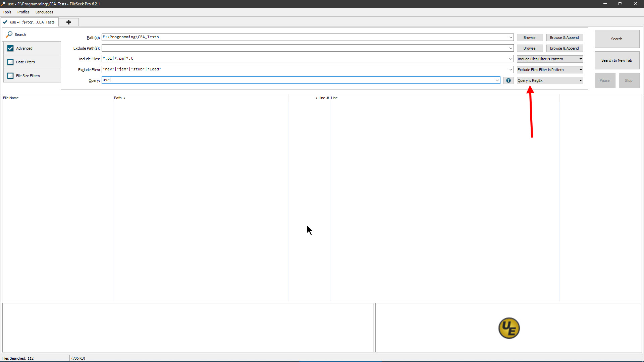Open Exclude Files Filter is Pattern dropdown

550,70
